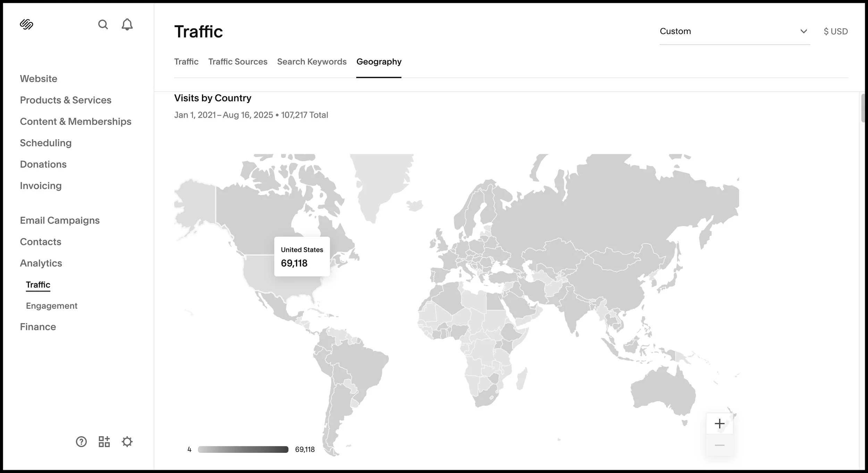Click the vertical scrollbar on right edge
Screen dimensions: 868x473
point(862,108)
